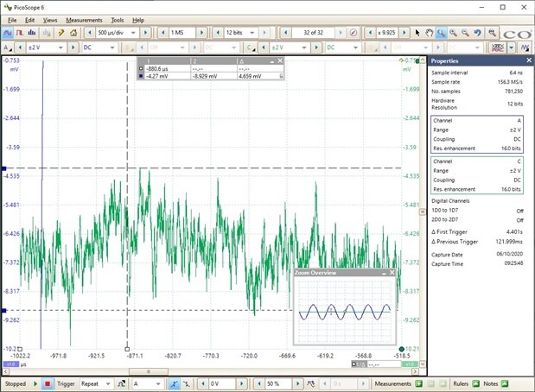Click the undo zoom icon
535x392 pixels.
(x=476, y=32)
